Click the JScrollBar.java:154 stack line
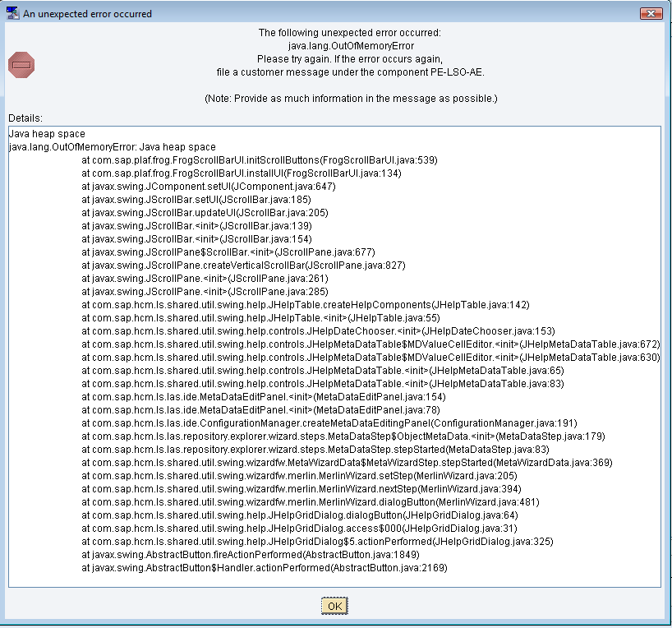The image size is (672, 628). pyautogui.click(x=196, y=239)
